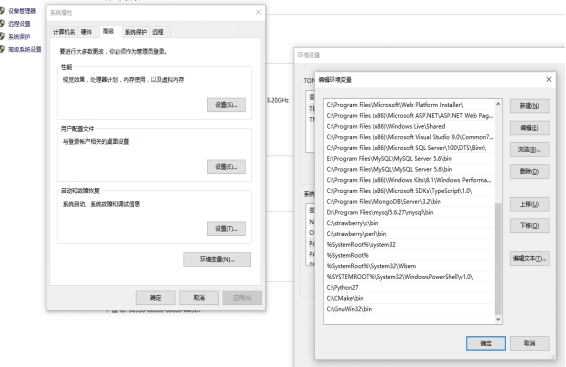Click the 新建(N) button

click(530, 106)
